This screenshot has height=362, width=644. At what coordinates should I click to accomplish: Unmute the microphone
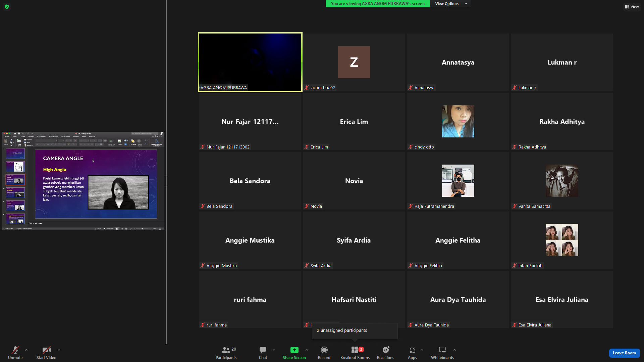15,353
